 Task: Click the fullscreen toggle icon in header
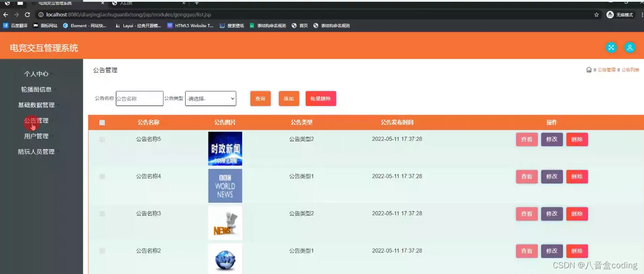click(x=611, y=47)
